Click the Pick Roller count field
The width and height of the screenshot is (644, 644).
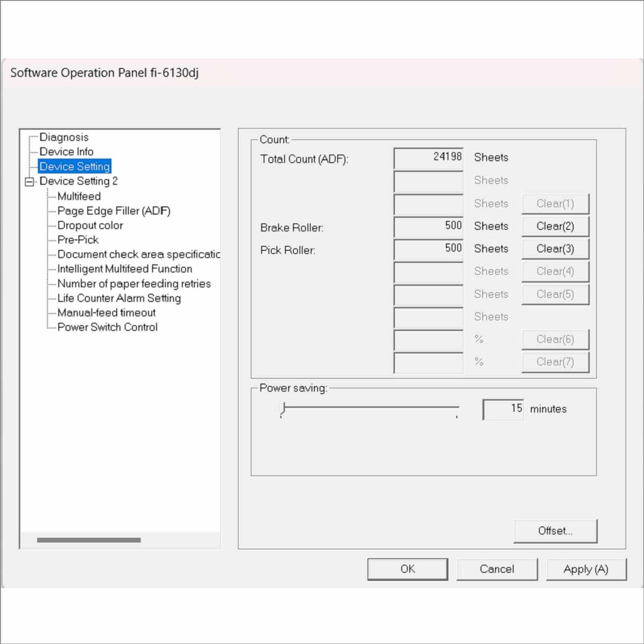pos(429,249)
